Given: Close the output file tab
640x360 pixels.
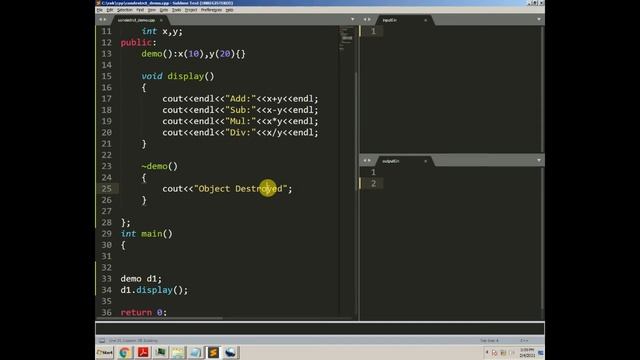Looking at the screenshot, I should click(425, 161).
